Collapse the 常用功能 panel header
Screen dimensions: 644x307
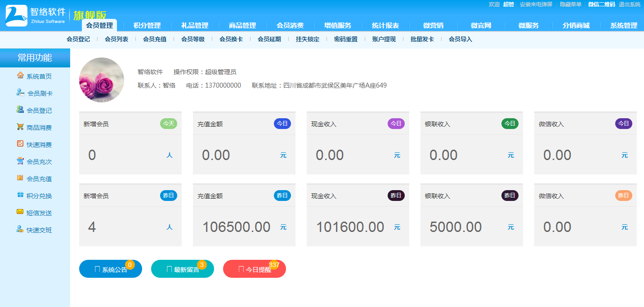[x=35, y=58]
